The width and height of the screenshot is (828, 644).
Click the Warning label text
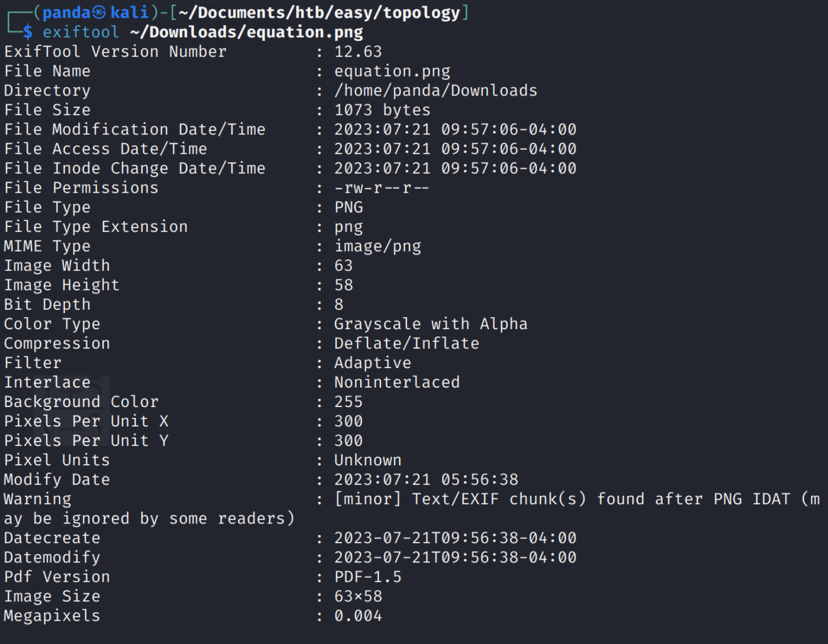click(38, 499)
